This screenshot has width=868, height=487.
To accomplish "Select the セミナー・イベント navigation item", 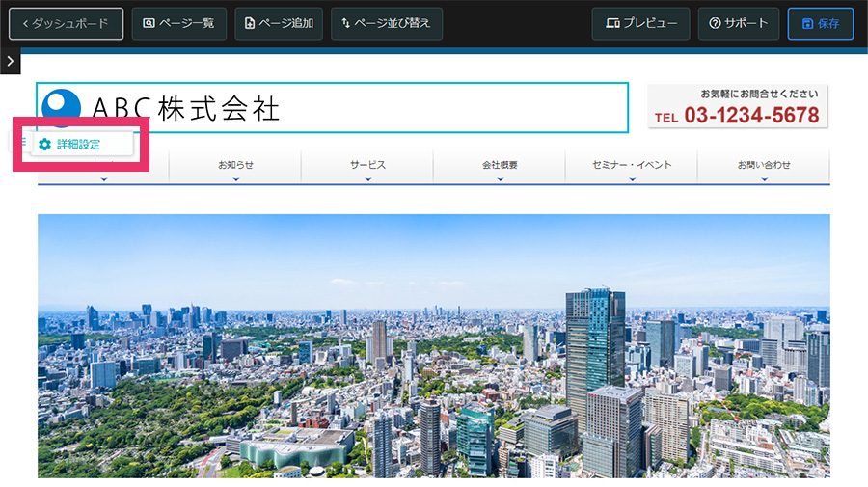I will click(x=632, y=165).
